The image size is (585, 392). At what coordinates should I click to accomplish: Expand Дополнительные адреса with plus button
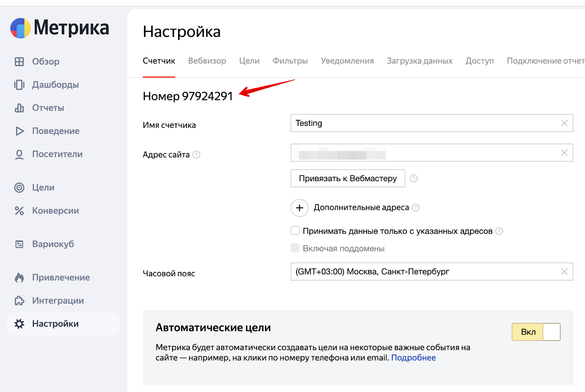pos(299,208)
